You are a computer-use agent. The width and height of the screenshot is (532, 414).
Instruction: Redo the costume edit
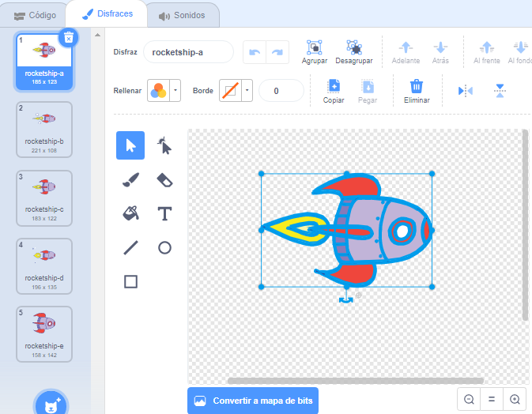[277, 52]
